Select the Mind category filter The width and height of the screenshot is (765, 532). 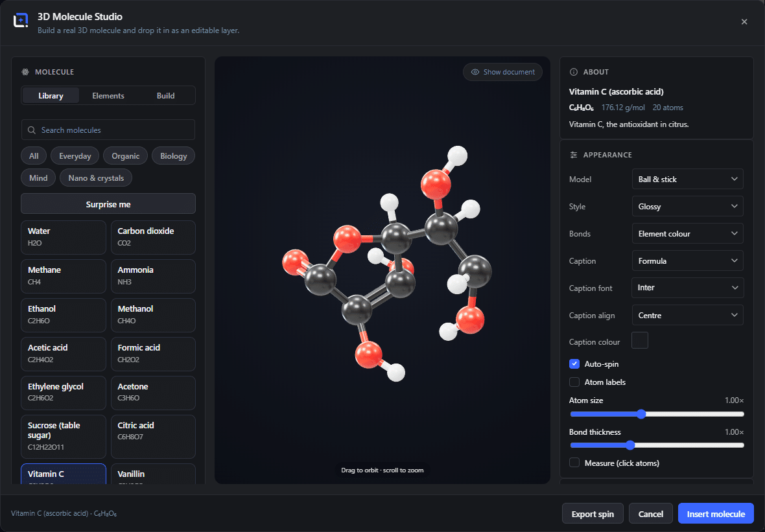38,178
